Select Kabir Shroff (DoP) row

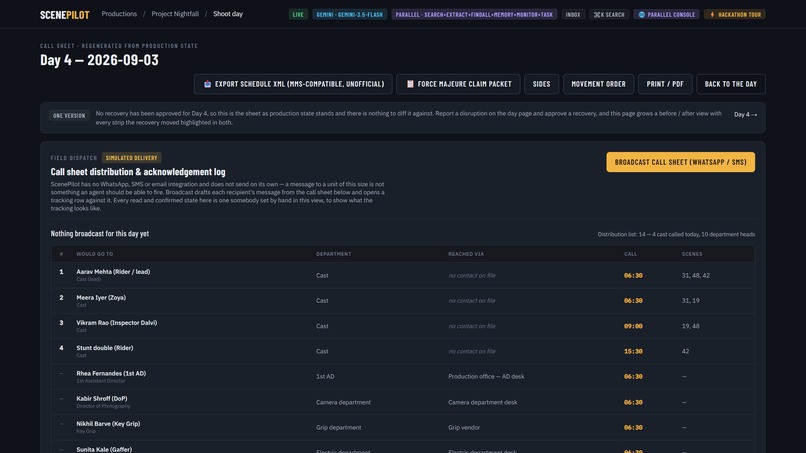point(402,402)
